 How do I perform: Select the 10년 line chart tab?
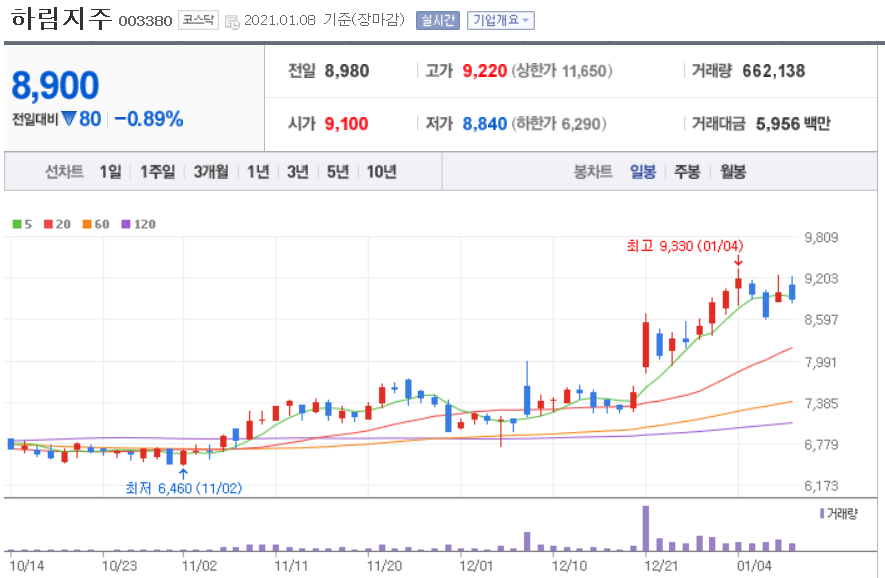click(382, 172)
